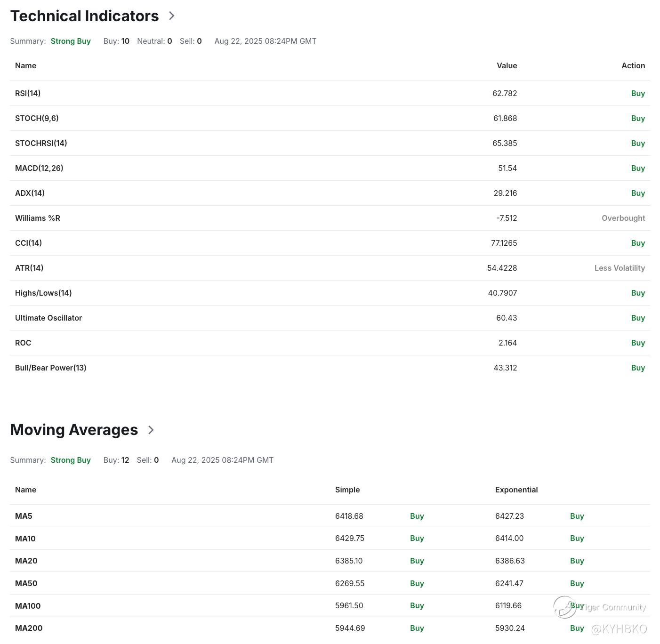Viewport: 660px width, 644px height.
Task: Open the Technical Indicators heading
Action: click(x=85, y=16)
